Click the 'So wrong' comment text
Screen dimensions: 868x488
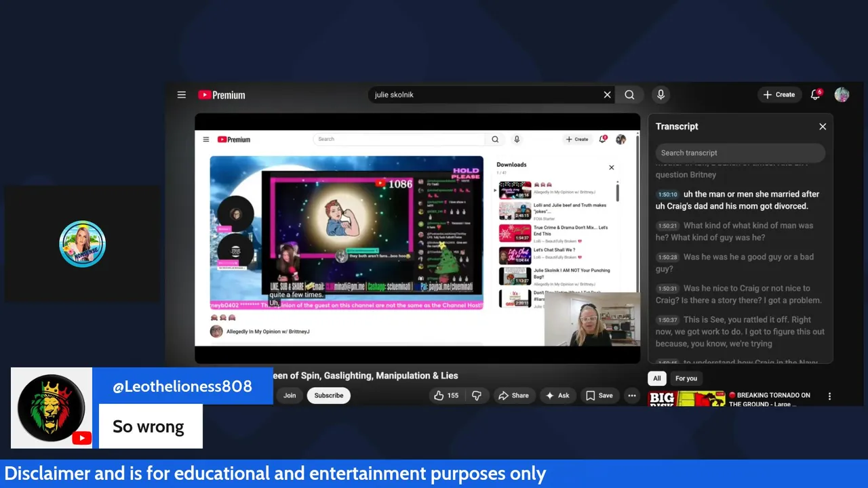(x=149, y=426)
